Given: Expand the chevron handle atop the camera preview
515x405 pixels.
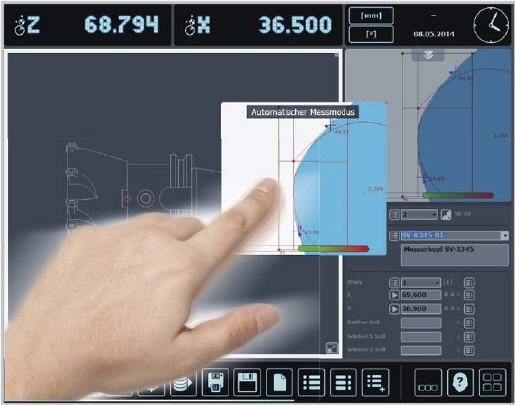Looking at the screenshot, I should click(428, 55).
